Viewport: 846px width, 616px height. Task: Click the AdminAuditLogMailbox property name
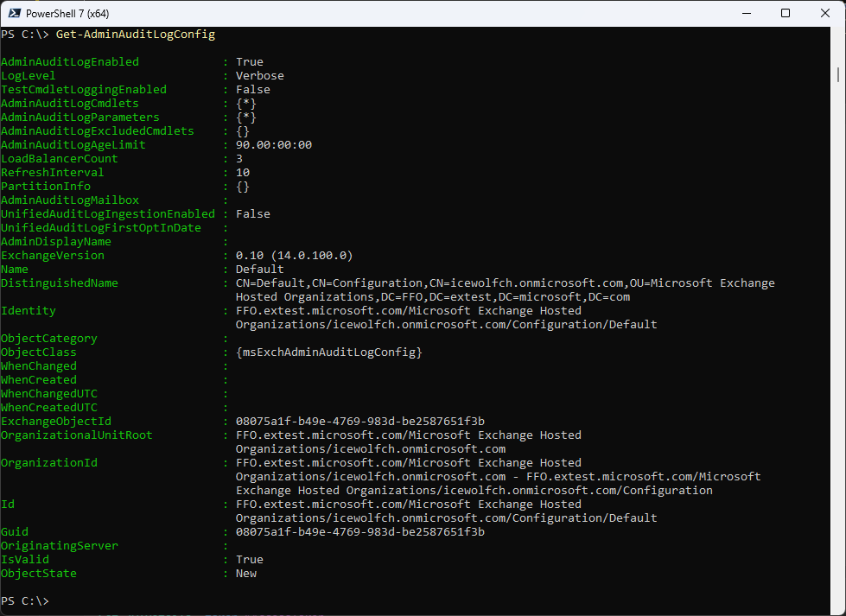click(70, 200)
